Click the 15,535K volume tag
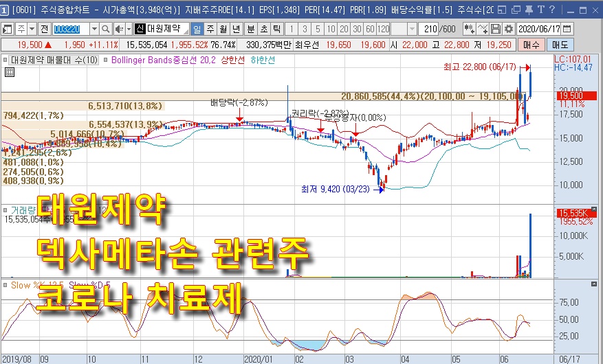Image resolution: width=603 pixels, height=364 pixels. tap(575, 213)
